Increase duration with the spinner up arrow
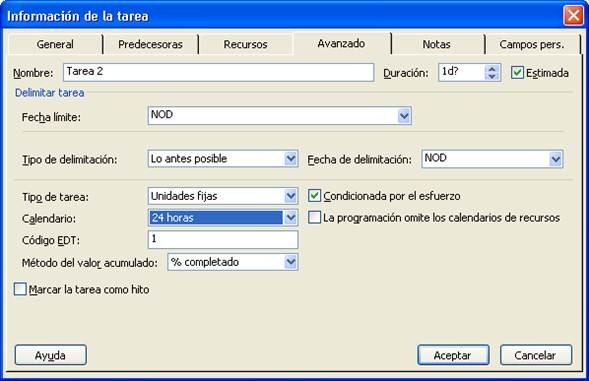Screen dimensions: 589x381 pos(492,69)
